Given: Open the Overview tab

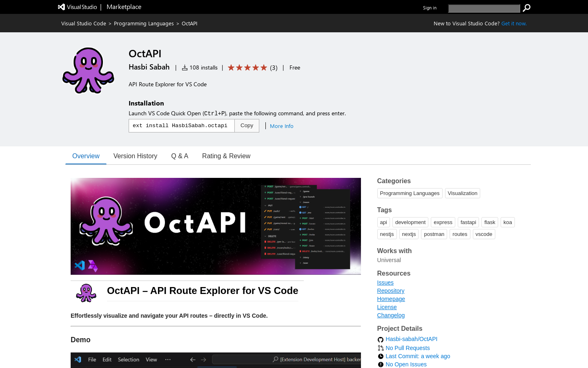Looking at the screenshot, I should 86,156.
